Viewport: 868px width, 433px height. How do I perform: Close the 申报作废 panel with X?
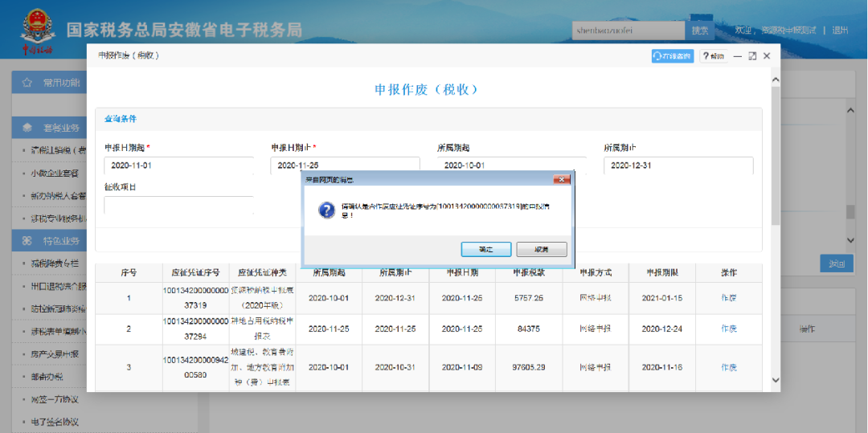tap(767, 56)
